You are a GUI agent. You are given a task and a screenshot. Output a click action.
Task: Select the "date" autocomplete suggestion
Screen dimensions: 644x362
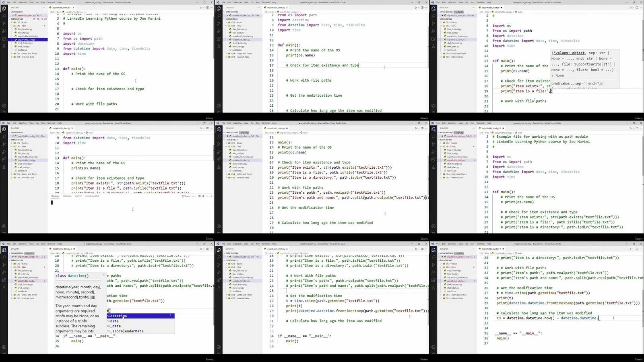pyautogui.click(x=115, y=321)
